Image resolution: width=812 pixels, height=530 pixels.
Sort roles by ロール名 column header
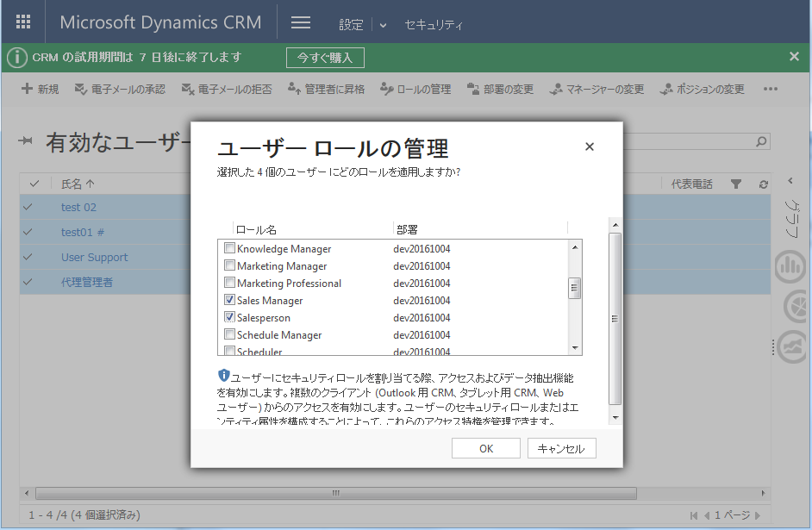point(256,230)
